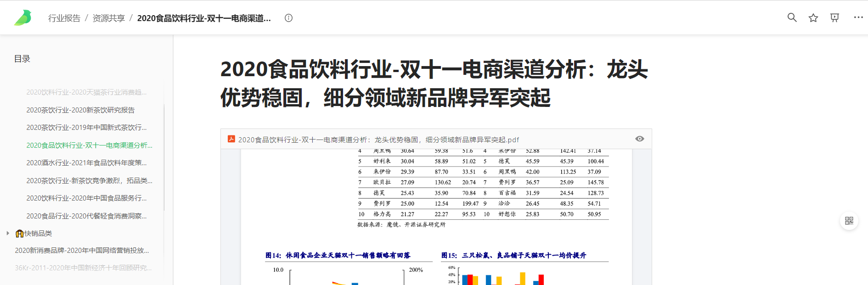This screenshot has height=285, width=868.
Task: Open the search magnifier icon
Action: click(x=792, y=17)
